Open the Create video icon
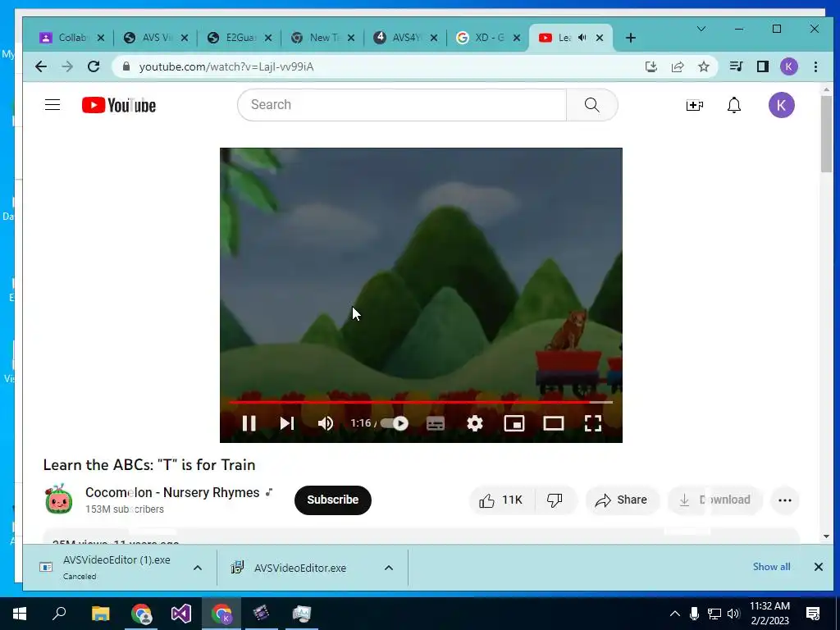 694,105
